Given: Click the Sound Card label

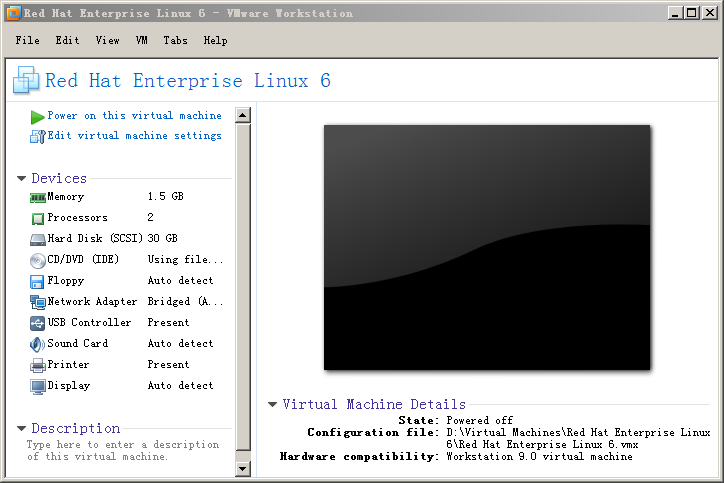Looking at the screenshot, I should pos(78,344).
